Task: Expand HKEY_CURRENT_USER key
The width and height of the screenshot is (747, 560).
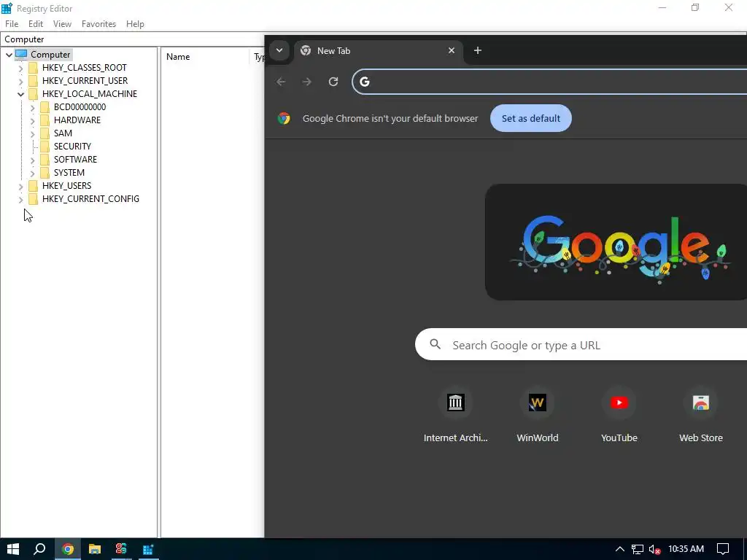Action: pyautogui.click(x=20, y=81)
